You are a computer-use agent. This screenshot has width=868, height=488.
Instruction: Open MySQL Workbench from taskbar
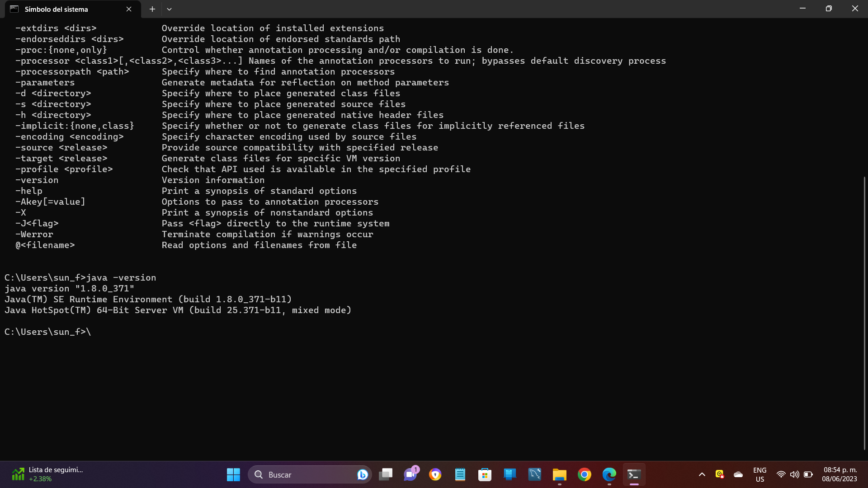(x=535, y=474)
